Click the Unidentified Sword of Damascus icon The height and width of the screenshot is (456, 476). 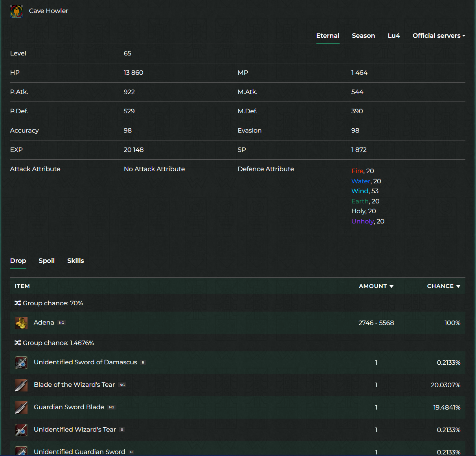pyautogui.click(x=21, y=363)
